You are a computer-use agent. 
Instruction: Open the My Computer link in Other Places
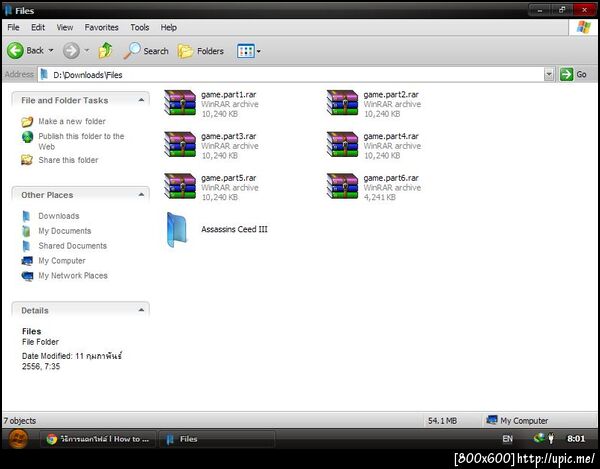[x=62, y=261]
